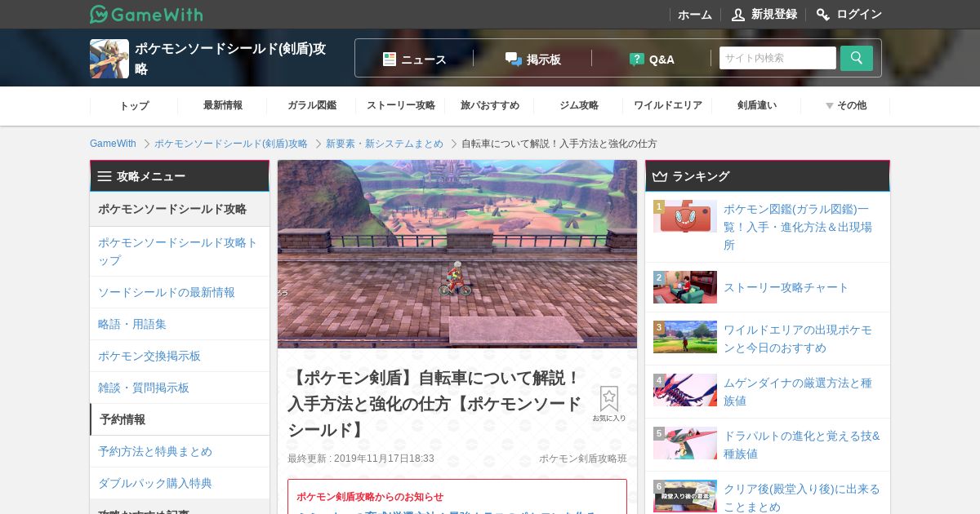Open ワイルドエリアの出現ポケモン ranking link
Screen dimensions: 980x514
[x=798, y=339]
